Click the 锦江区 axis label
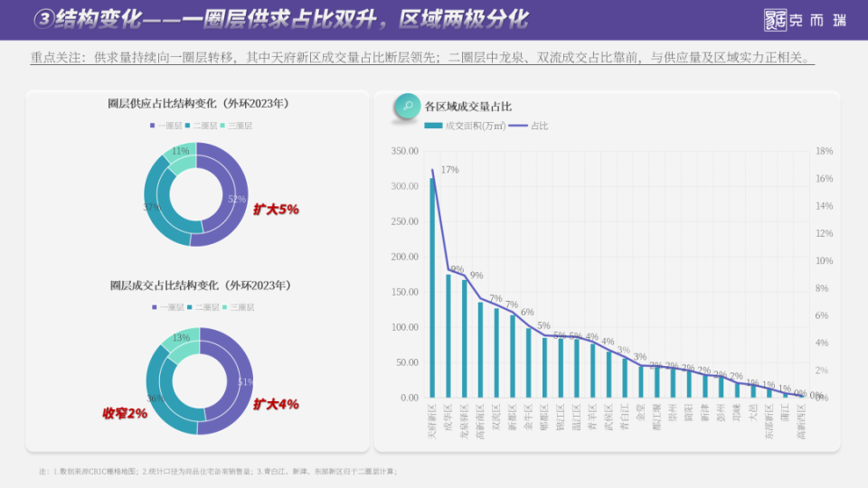The height and width of the screenshot is (488, 868). (x=561, y=418)
